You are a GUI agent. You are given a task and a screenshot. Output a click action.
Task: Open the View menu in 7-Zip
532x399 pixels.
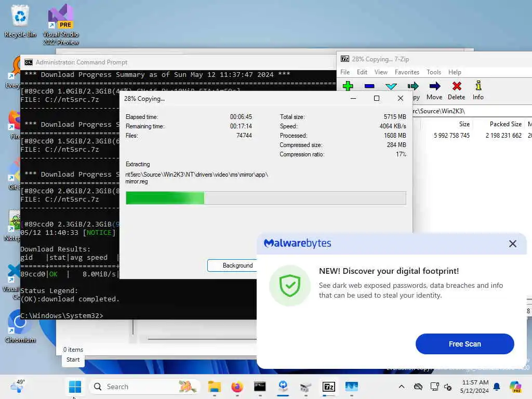381,72
